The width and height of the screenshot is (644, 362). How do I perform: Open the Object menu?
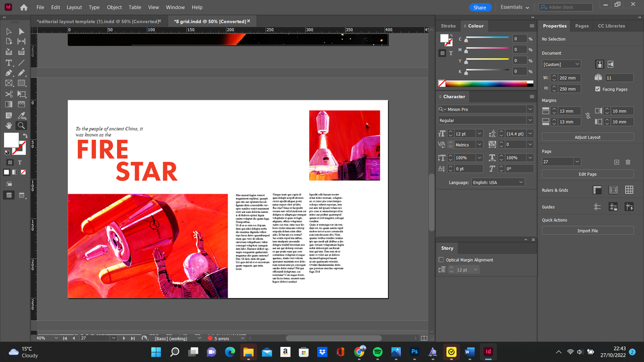point(114,8)
